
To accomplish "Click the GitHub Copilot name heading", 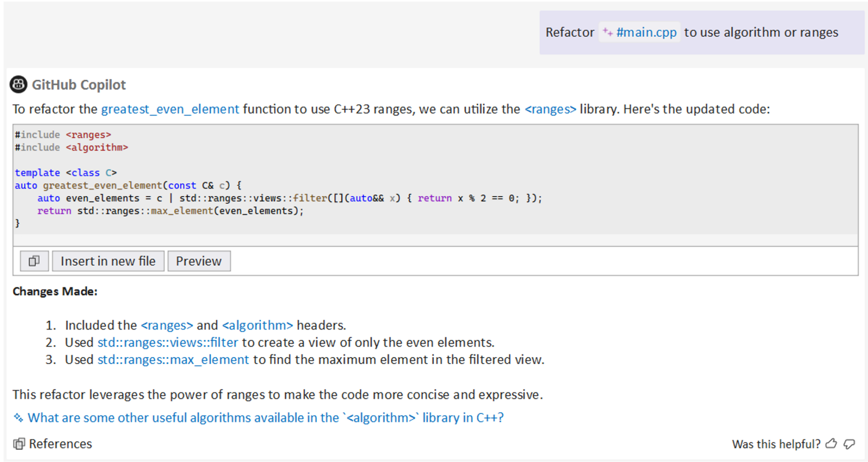I will tap(79, 85).
